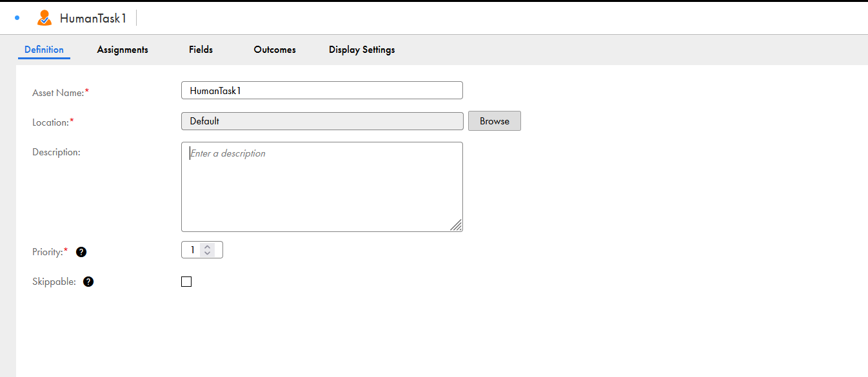Switch to the Assignments tab
Screen dimensions: 868x377
(123, 50)
